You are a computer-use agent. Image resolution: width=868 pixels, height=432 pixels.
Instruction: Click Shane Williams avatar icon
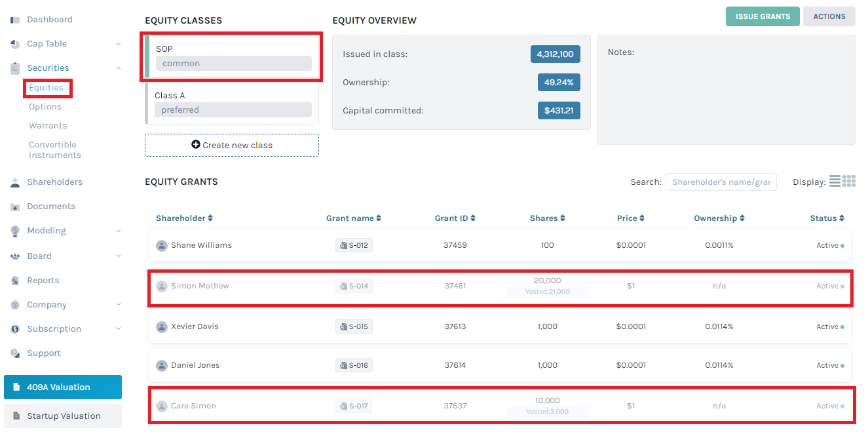[x=162, y=245]
